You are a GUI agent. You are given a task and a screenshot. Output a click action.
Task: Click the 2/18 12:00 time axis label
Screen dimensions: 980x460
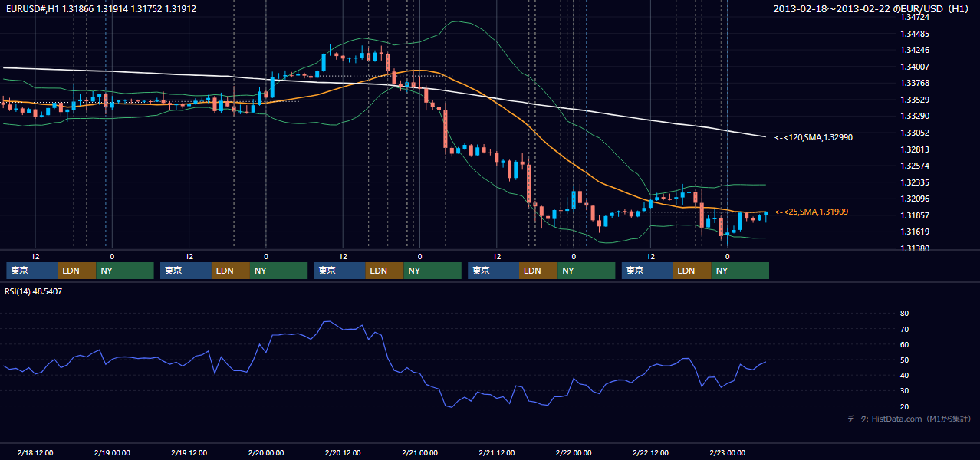pos(35,452)
